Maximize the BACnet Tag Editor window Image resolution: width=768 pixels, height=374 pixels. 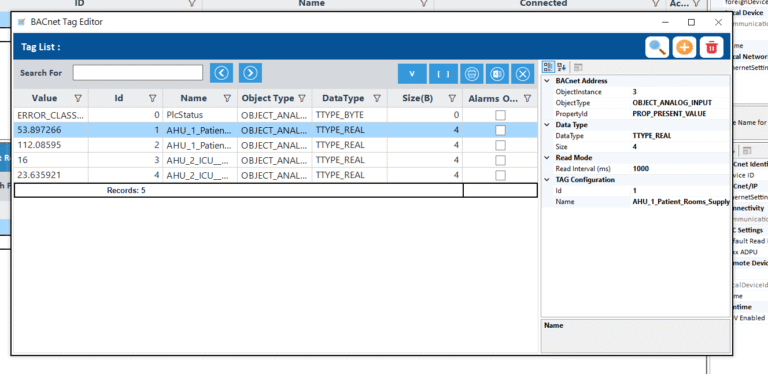tap(691, 23)
